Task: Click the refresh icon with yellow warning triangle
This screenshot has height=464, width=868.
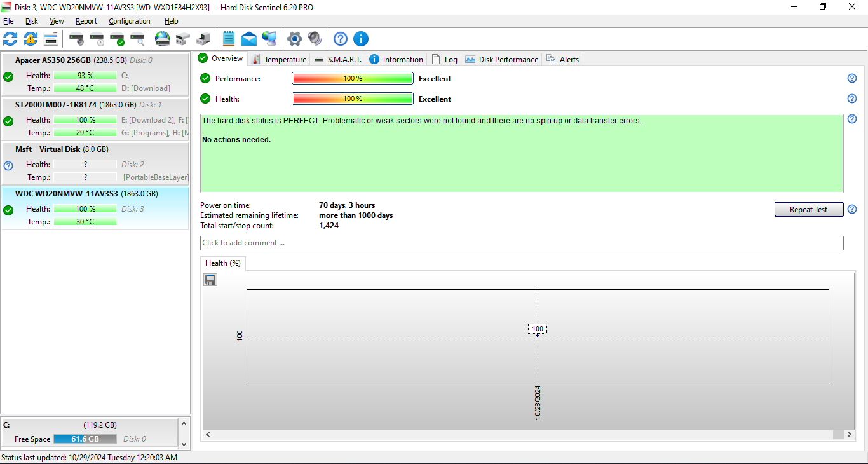Action: (31, 39)
